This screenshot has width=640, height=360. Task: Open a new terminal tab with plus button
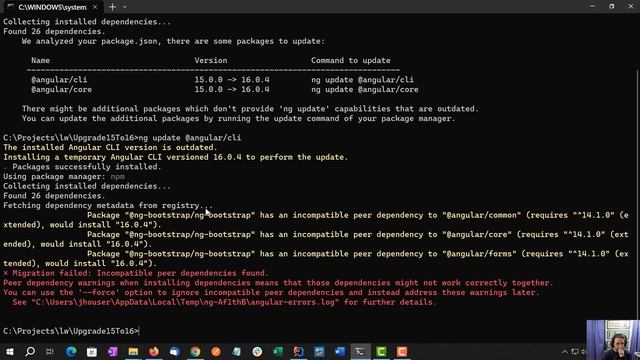pos(112,7)
